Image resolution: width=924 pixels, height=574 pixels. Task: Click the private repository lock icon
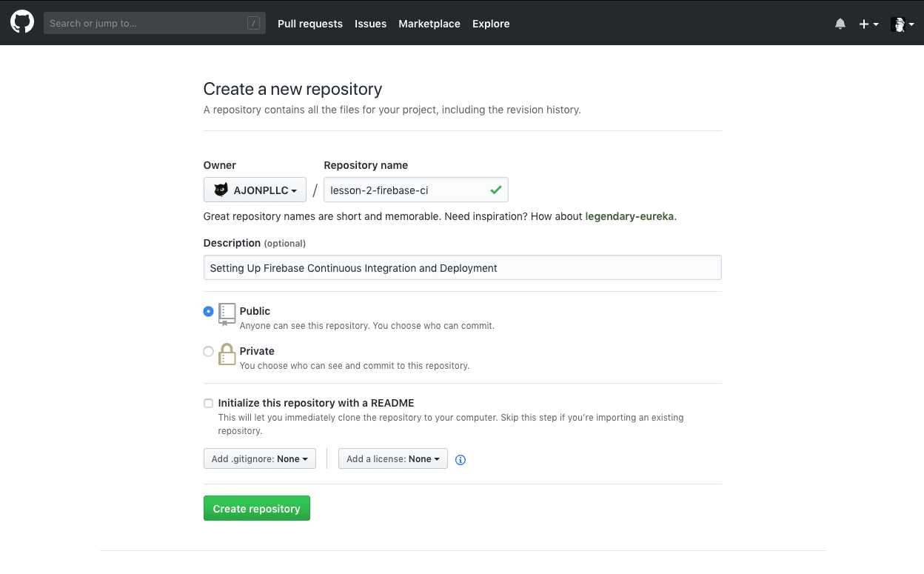227,354
